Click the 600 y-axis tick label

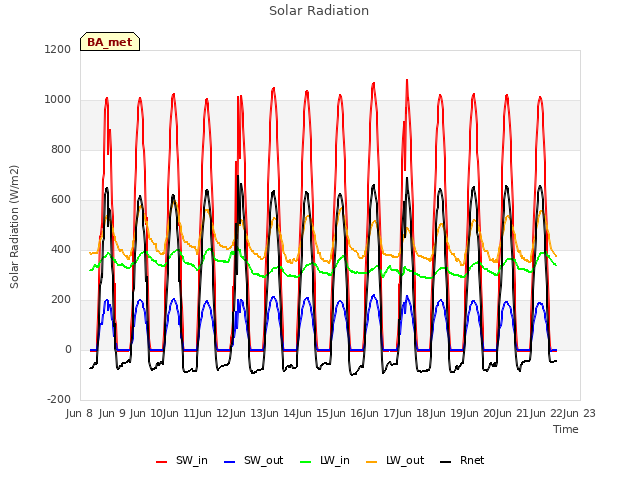(x=61, y=200)
